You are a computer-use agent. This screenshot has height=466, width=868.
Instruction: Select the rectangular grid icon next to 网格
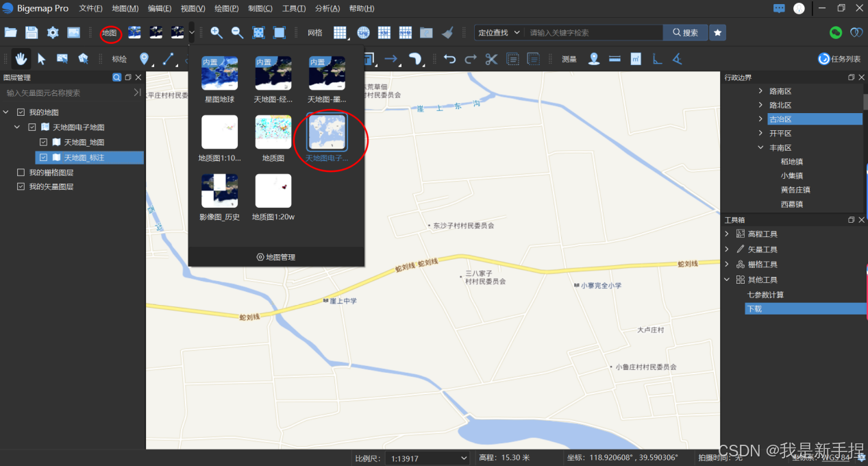tap(340, 32)
